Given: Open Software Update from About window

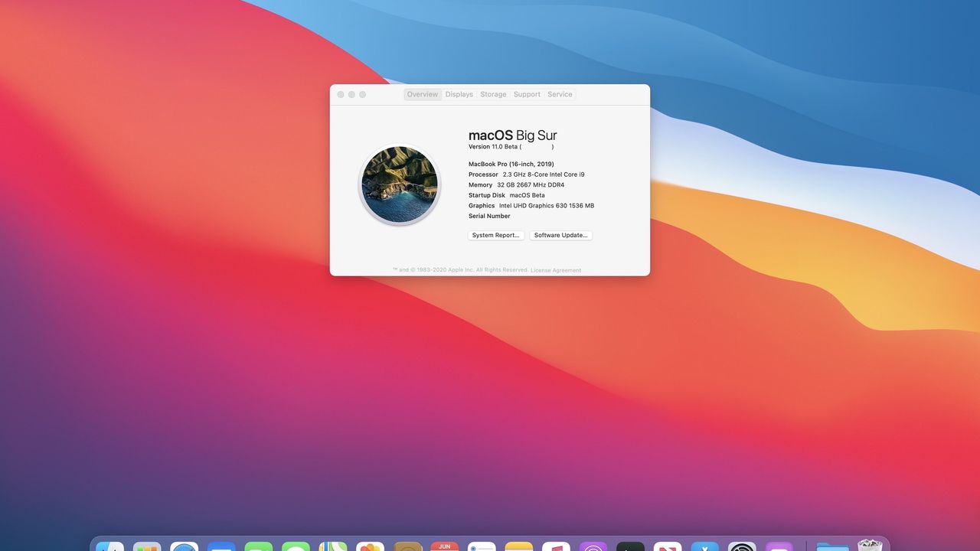Looking at the screenshot, I should pyautogui.click(x=560, y=236).
